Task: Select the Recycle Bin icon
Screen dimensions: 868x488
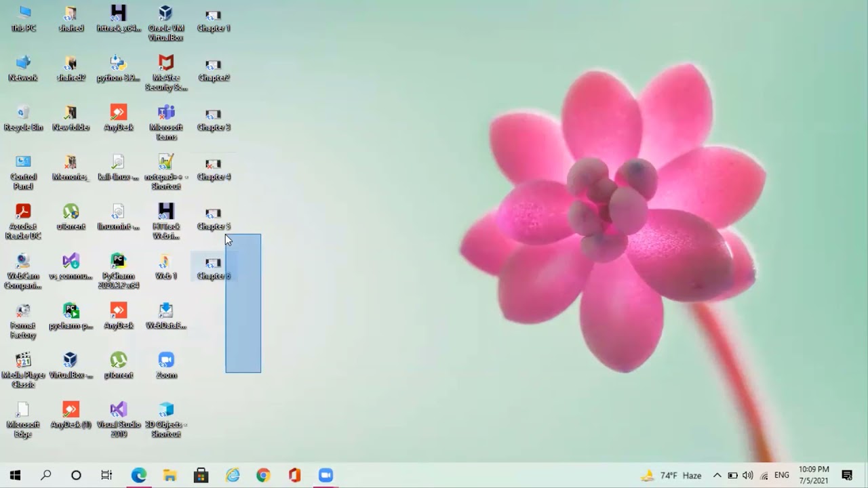Action: 23,118
